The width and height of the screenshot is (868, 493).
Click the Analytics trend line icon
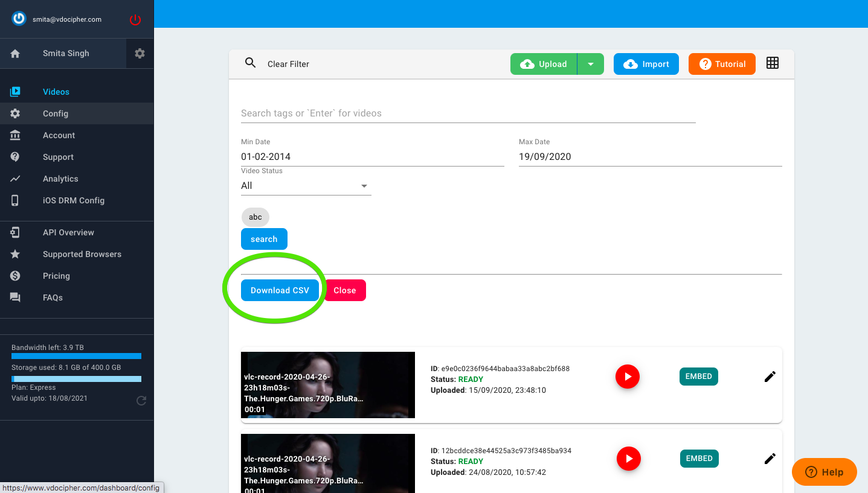16,179
